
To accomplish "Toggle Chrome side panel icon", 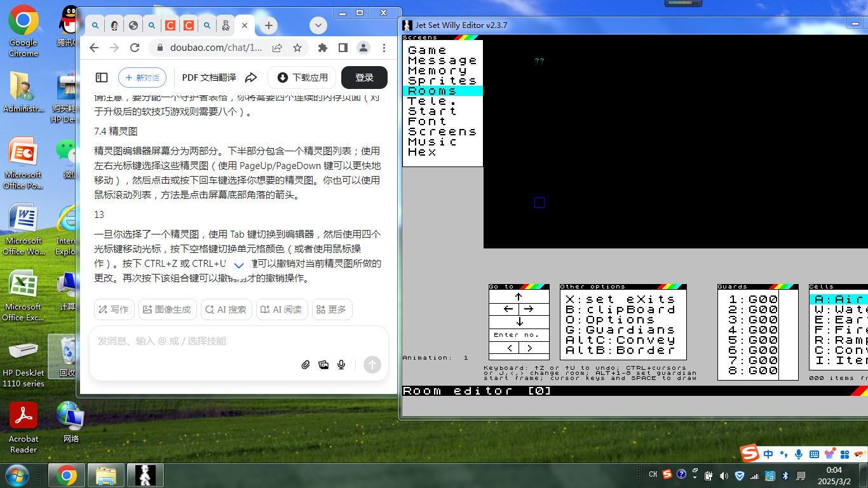I will pyautogui.click(x=343, y=48).
